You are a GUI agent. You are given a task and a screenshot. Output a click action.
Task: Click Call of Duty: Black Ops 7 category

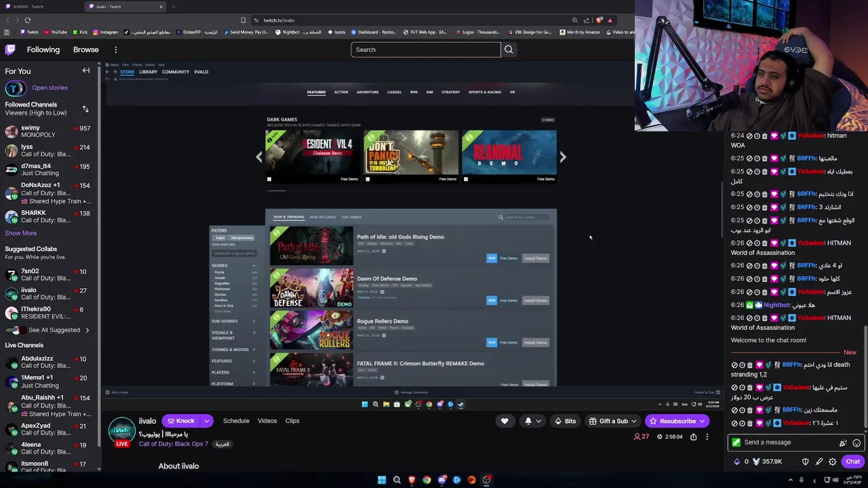click(x=174, y=444)
